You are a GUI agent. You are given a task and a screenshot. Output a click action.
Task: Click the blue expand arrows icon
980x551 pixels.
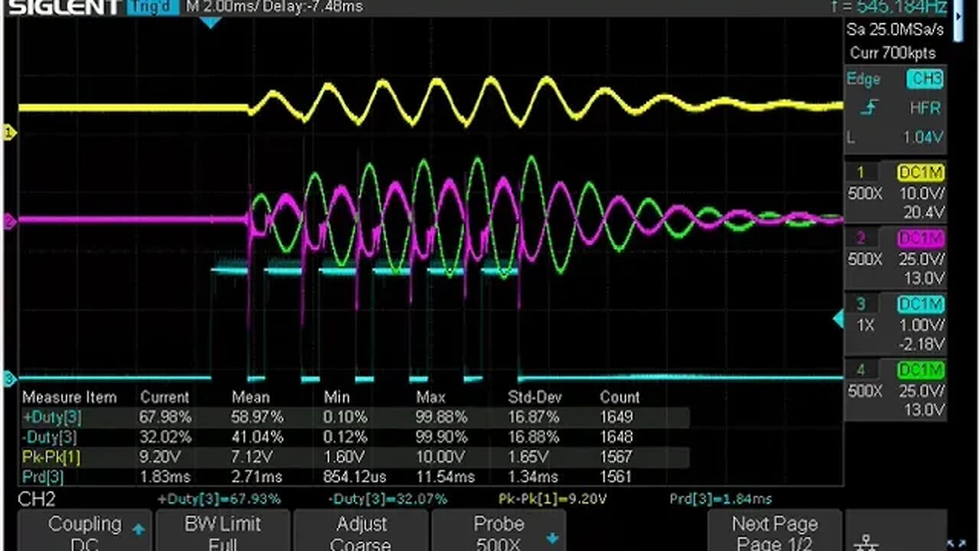pos(955,543)
